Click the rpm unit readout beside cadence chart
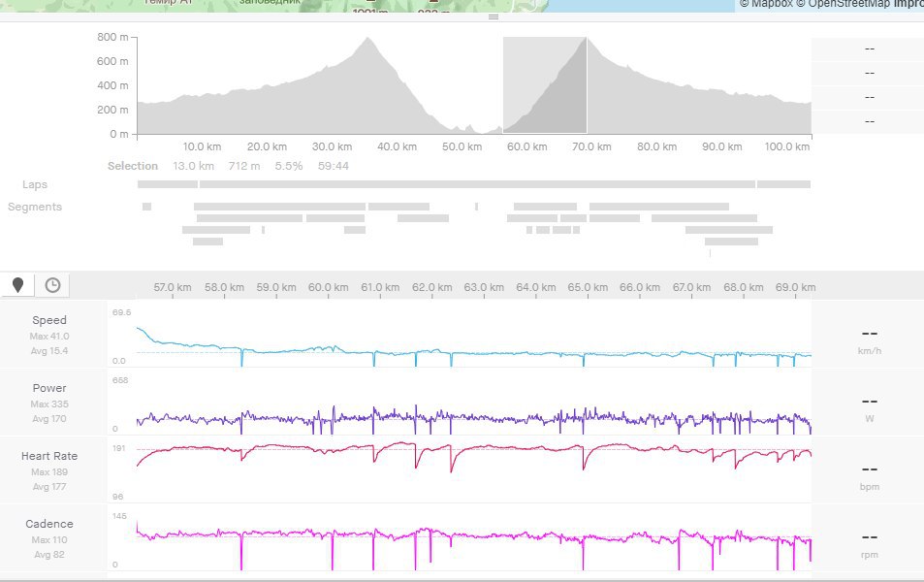Image resolution: width=924 pixels, height=582 pixels. coord(869,554)
